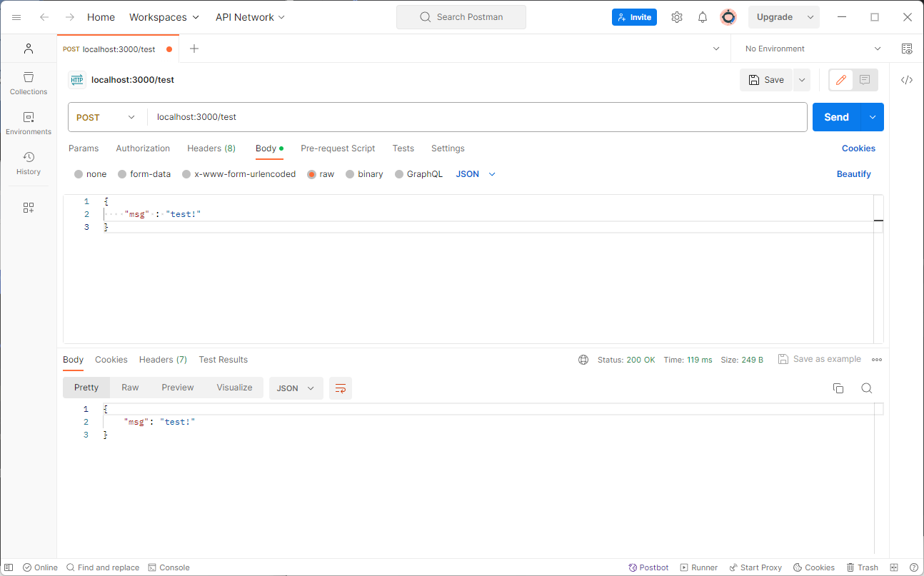Open the help icon in status bar

(x=913, y=567)
